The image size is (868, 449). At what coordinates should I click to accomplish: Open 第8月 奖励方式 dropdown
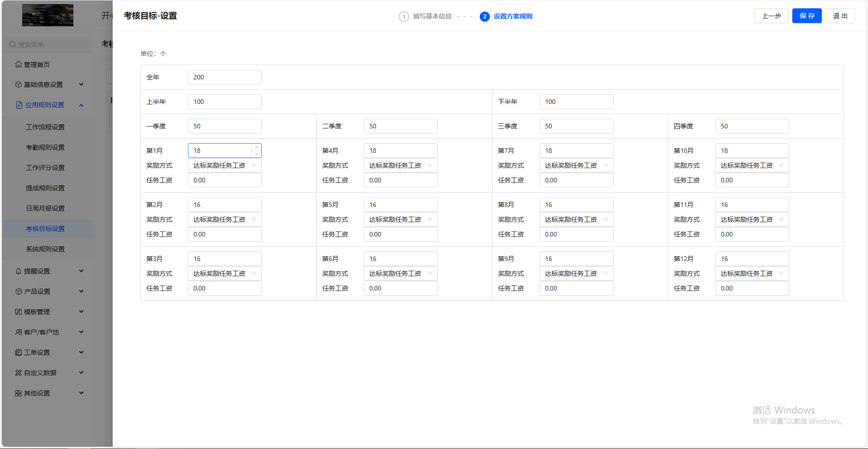click(x=576, y=219)
